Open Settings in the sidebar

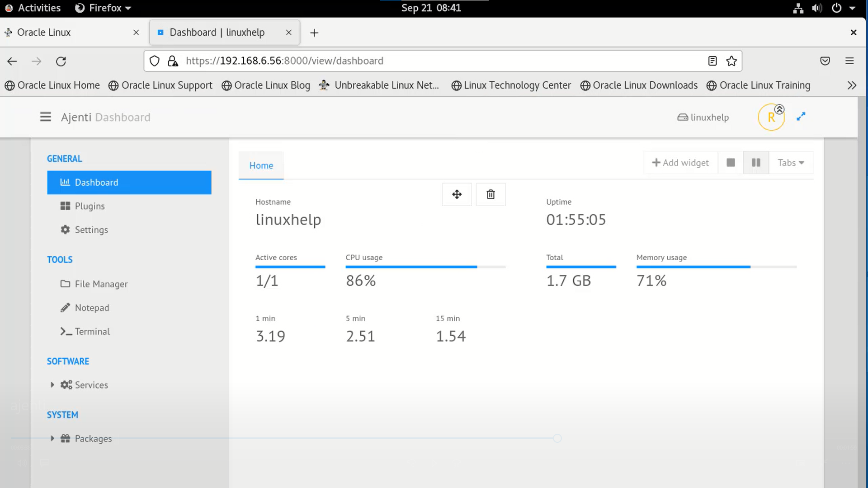click(x=129, y=230)
